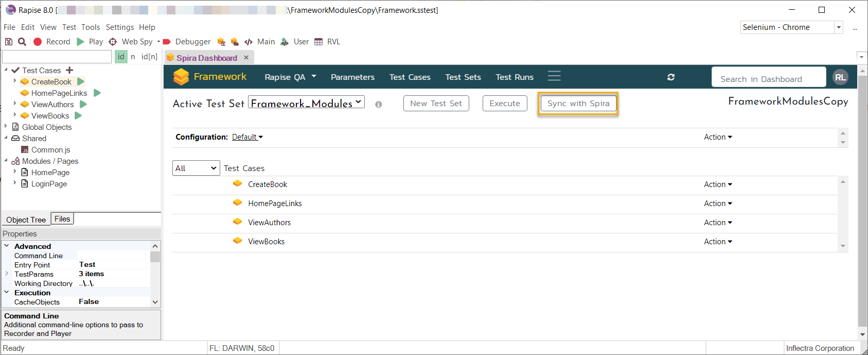Switch to the Files tab
Image resolution: width=868 pixels, height=355 pixels.
62,219
